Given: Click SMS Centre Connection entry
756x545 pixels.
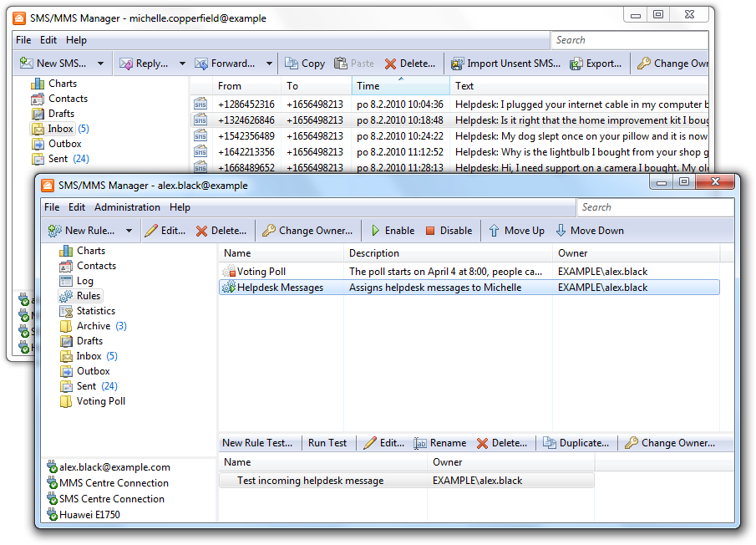Looking at the screenshot, I should click(105, 499).
